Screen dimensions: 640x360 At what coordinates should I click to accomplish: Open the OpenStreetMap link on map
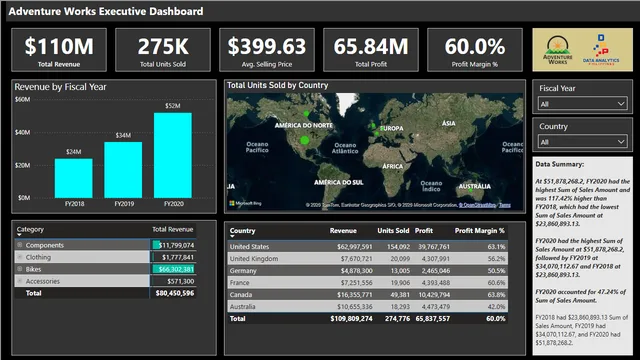tap(477, 205)
